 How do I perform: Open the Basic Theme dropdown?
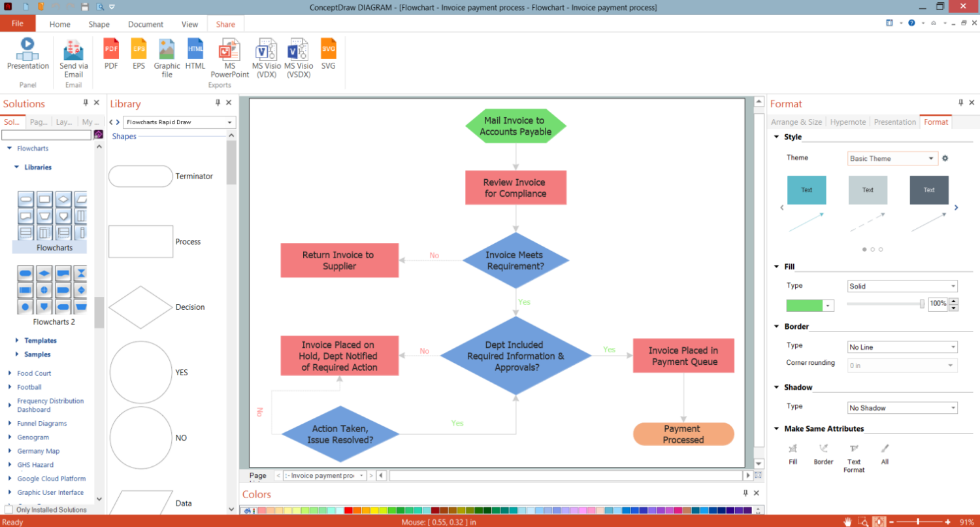(x=892, y=158)
